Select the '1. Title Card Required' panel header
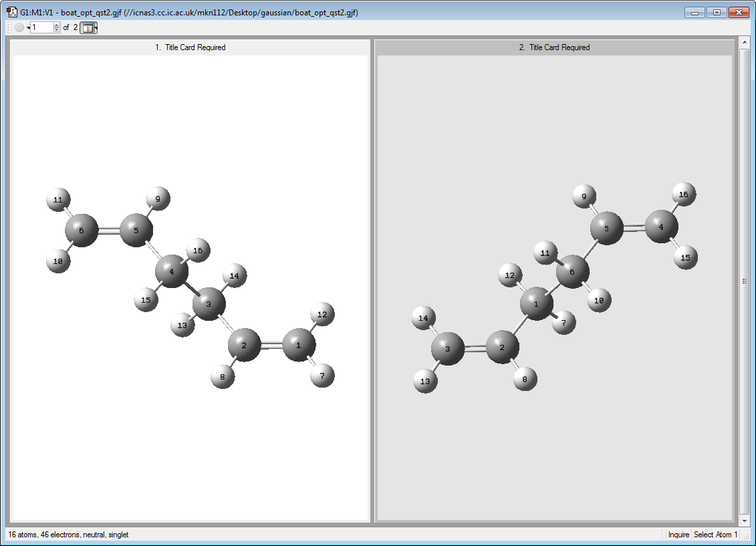The width and height of the screenshot is (756, 546). click(190, 47)
